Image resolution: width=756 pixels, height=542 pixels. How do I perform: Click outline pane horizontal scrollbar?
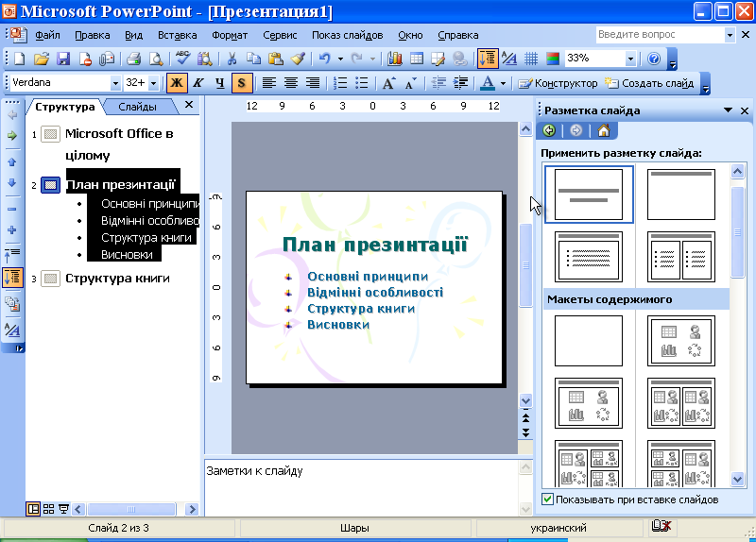130,509
